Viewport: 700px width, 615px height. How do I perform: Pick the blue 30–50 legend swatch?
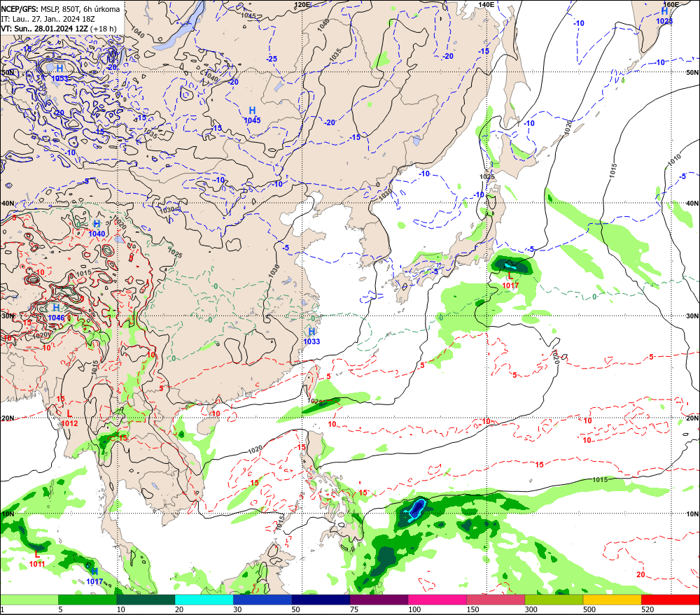[x=262, y=600]
